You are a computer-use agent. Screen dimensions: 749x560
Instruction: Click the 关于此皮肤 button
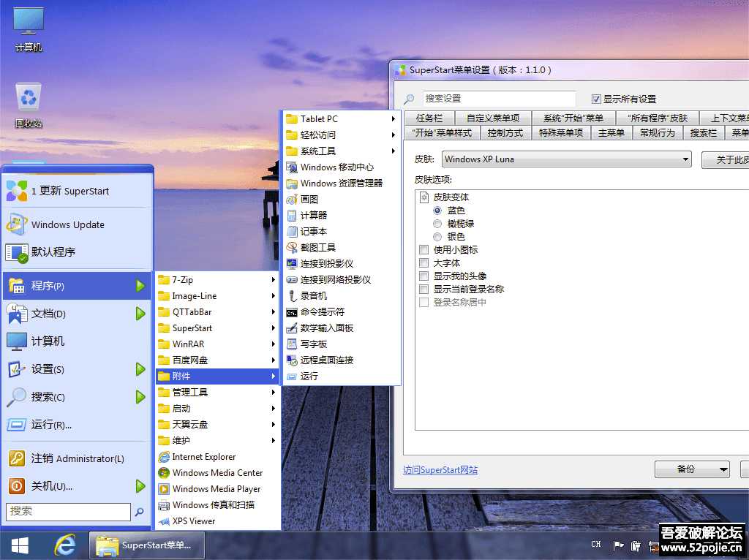[728, 159]
